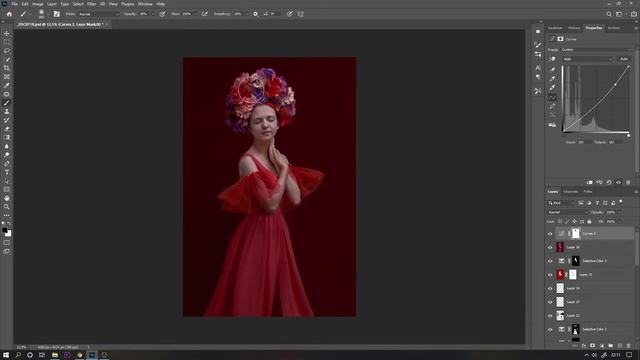
Task: Click the foreground color swatch
Action: click(x=4, y=230)
